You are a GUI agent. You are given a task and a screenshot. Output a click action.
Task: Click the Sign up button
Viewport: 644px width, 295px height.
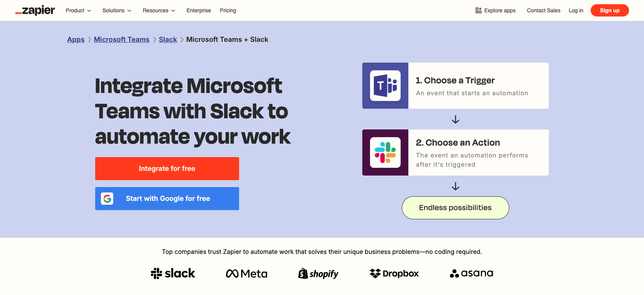coord(609,10)
